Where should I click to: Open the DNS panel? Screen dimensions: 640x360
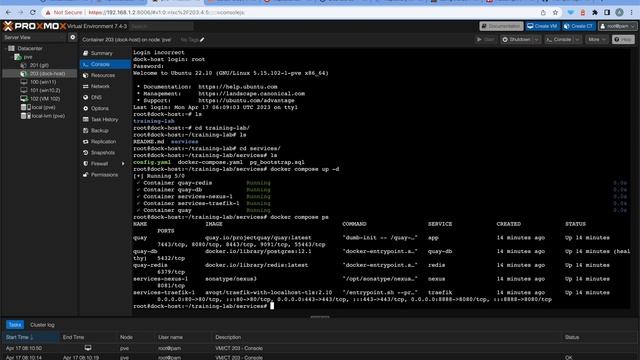pos(105,97)
